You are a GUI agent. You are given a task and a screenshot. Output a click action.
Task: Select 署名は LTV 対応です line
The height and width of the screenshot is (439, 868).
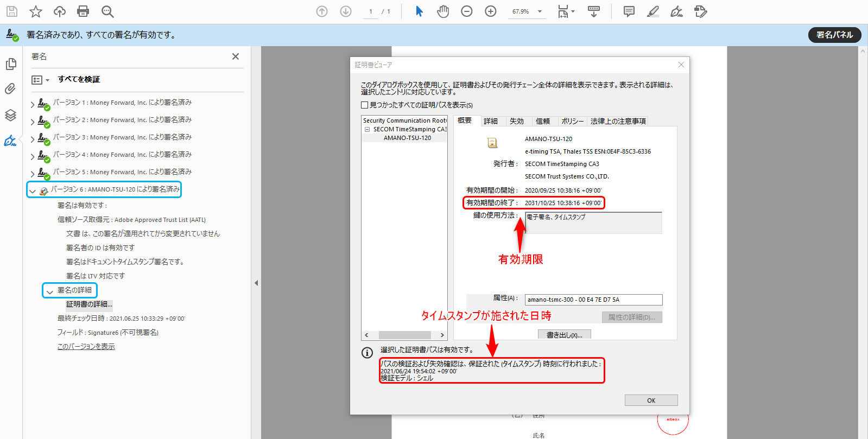click(x=96, y=276)
